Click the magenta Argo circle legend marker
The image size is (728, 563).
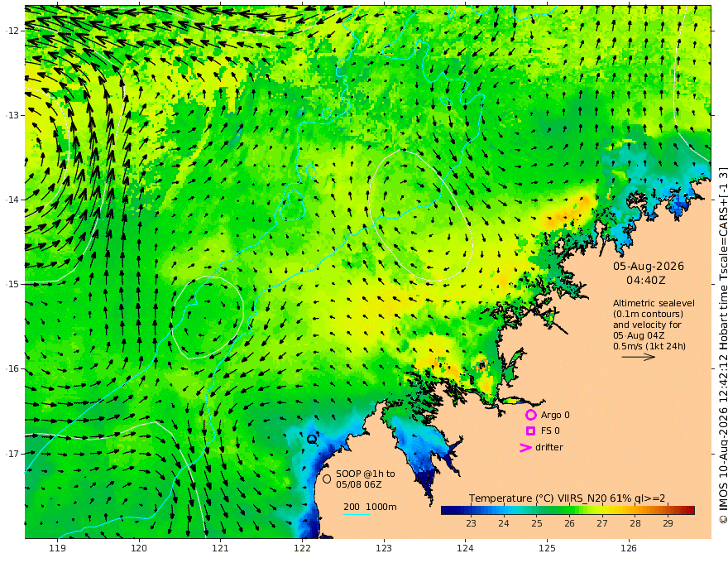[x=530, y=415]
